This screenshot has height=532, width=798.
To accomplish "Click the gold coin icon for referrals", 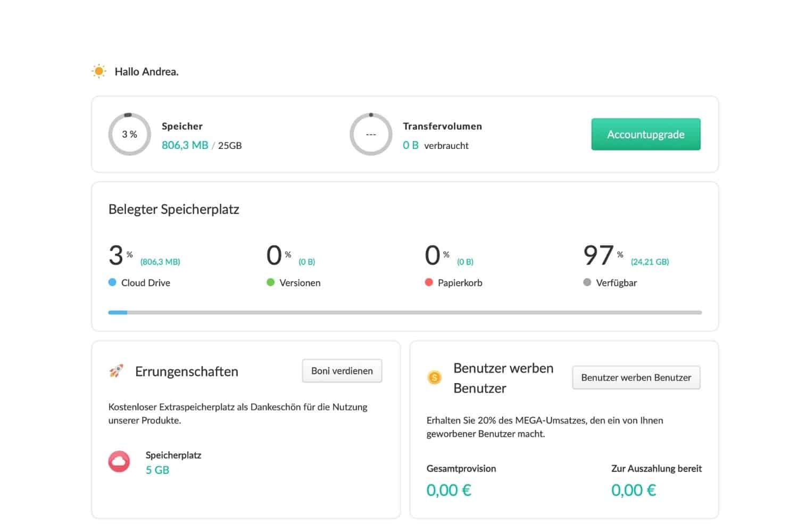I will coord(435,378).
